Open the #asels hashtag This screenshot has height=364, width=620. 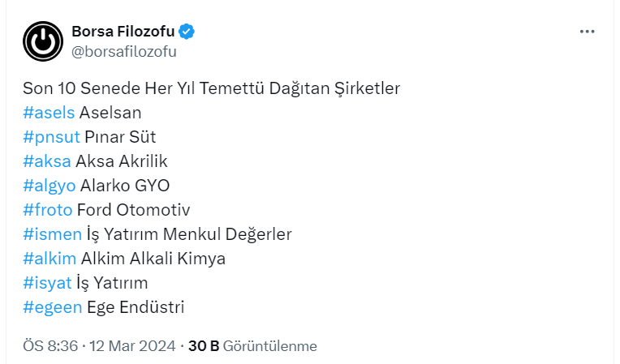[49, 113]
